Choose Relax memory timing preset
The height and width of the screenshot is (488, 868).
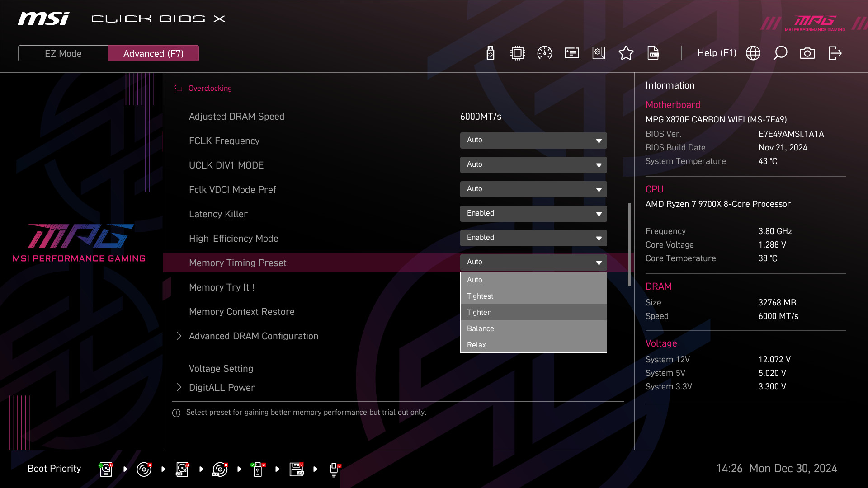click(x=533, y=345)
